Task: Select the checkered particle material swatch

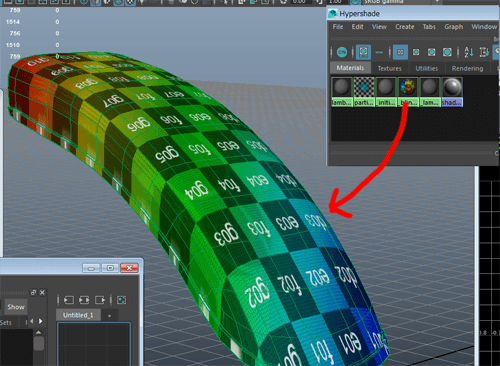Action: [x=364, y=92]
